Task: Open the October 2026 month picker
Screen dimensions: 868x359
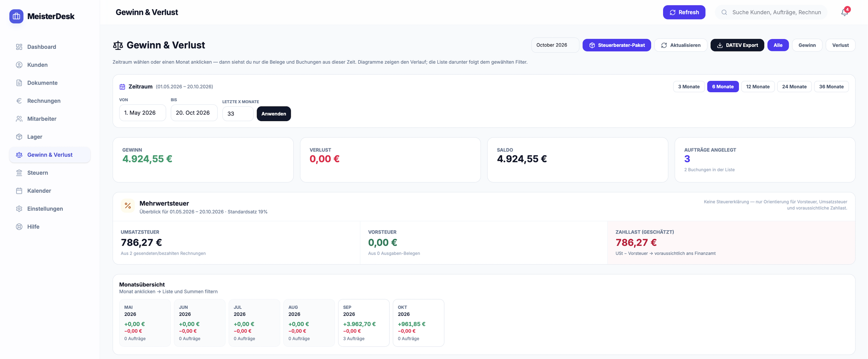Action: pos(555,45)
